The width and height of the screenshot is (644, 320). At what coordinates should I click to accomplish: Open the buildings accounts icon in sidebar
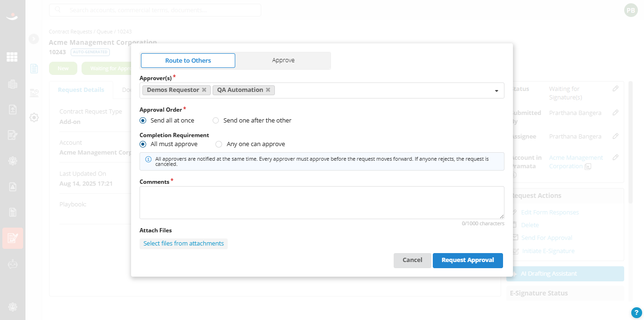[12, 84]
